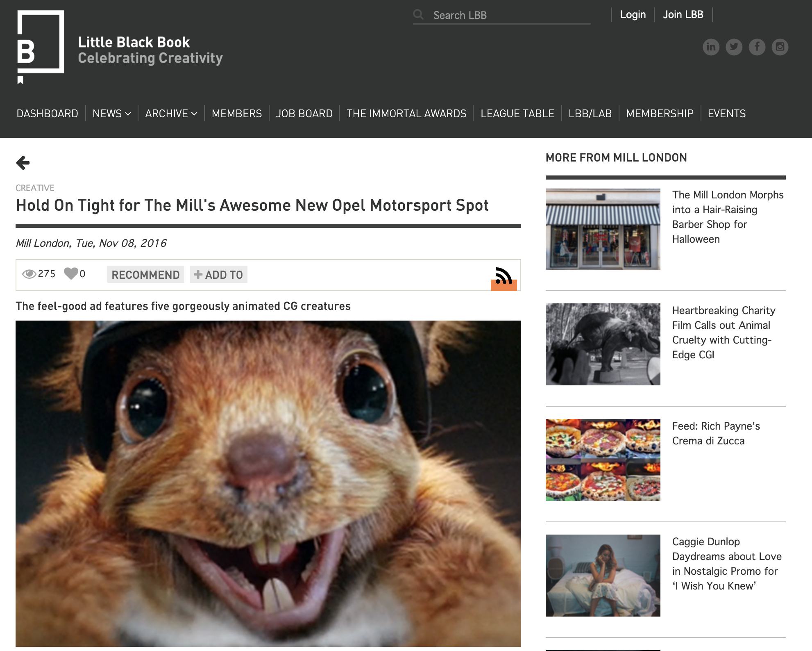
Task: Toggle the heart like icon
Action: [x=71, y=273]
